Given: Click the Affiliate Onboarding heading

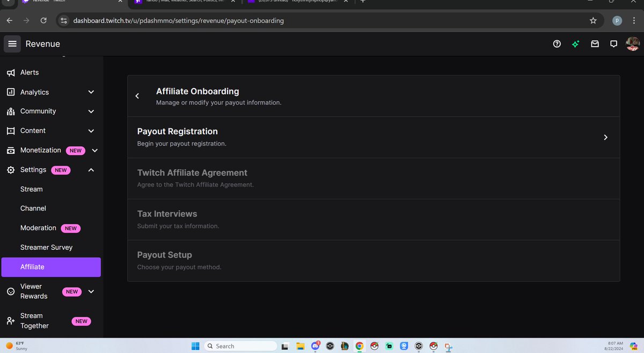Looking at the screenshot, I should pyautogui.click(x=197, y=91).
